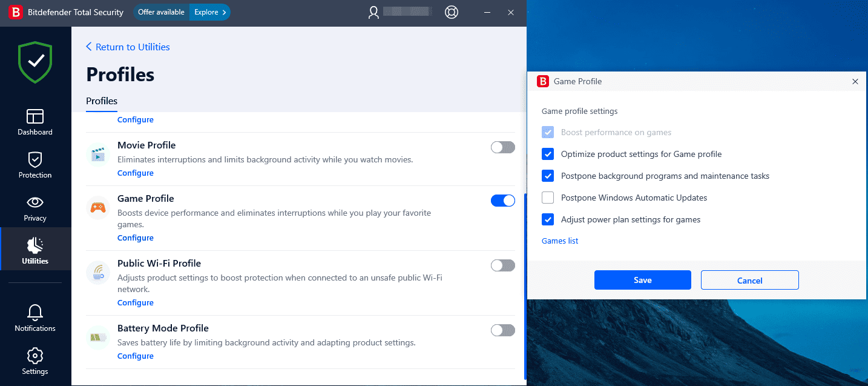Open Configure under Battery Mode Profile

coord(136,356)
